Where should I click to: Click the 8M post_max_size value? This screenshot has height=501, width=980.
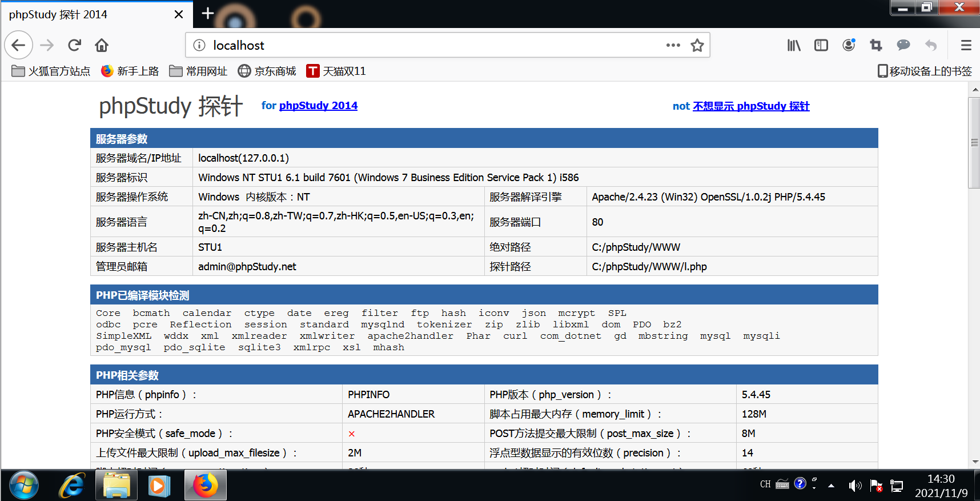tap(748, 434)
